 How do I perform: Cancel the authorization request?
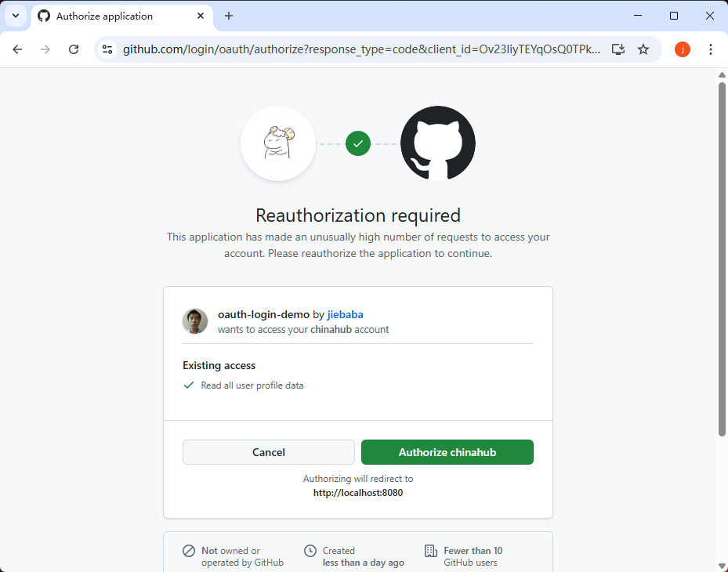point(269,452)
